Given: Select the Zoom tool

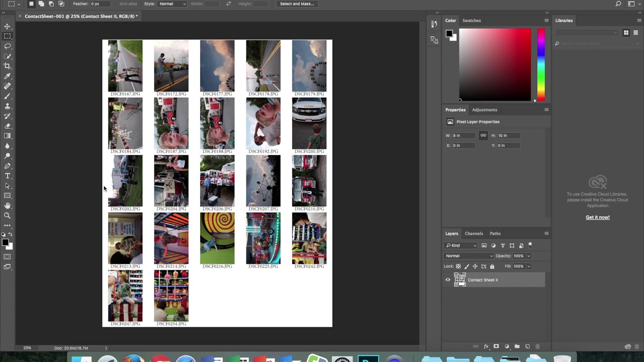Looking at the screenshot, I should (x=7, y=216).
